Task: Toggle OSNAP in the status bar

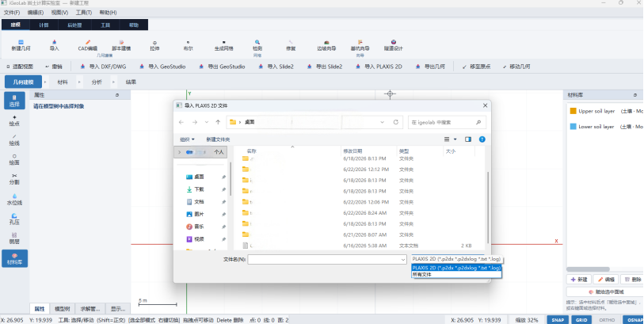Action: 633,320
